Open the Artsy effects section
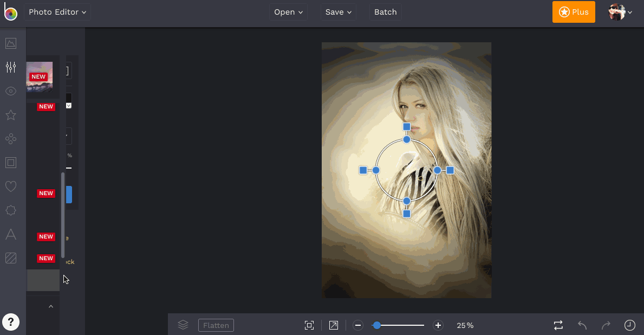The height and width of the screenshot is (335, 644). tap(11, 139)
